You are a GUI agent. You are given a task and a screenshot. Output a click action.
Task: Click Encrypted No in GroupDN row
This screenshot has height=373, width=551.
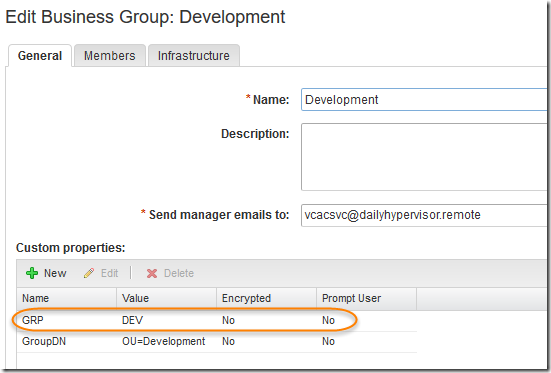point(228,341)
